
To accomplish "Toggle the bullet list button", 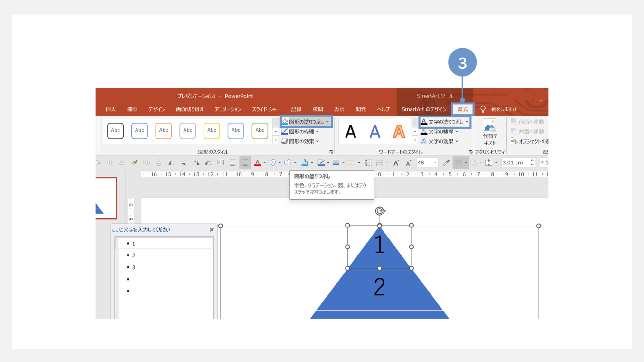I will pyautogui.click(x=459, y=163).
